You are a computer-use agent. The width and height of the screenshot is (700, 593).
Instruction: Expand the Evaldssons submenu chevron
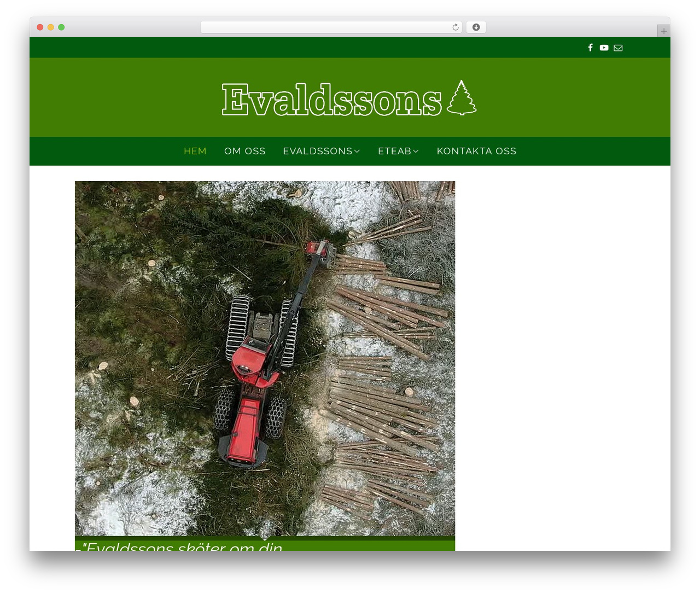click(x=357, y=151)
